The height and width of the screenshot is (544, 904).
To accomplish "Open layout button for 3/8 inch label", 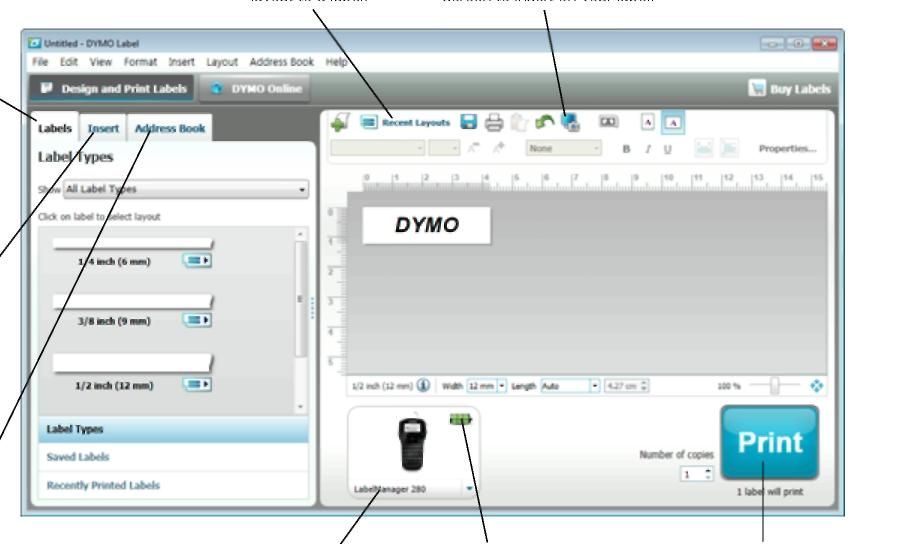I will tap(197, 320).
